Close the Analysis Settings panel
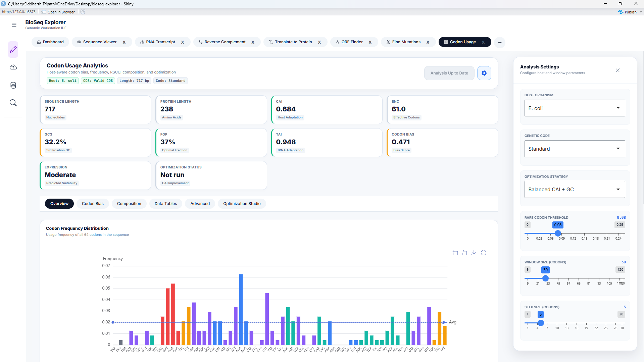The image size is (644, 362). (617, 70)
